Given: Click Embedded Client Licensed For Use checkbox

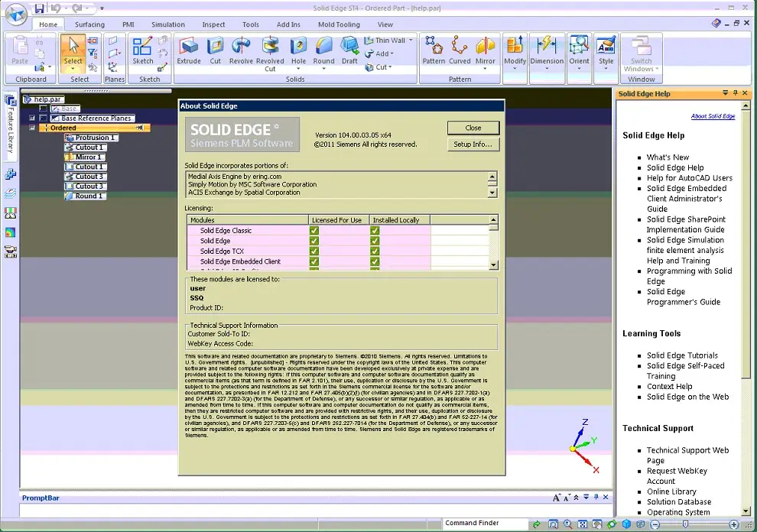Looking at the screenshot, I should point(314,261).
